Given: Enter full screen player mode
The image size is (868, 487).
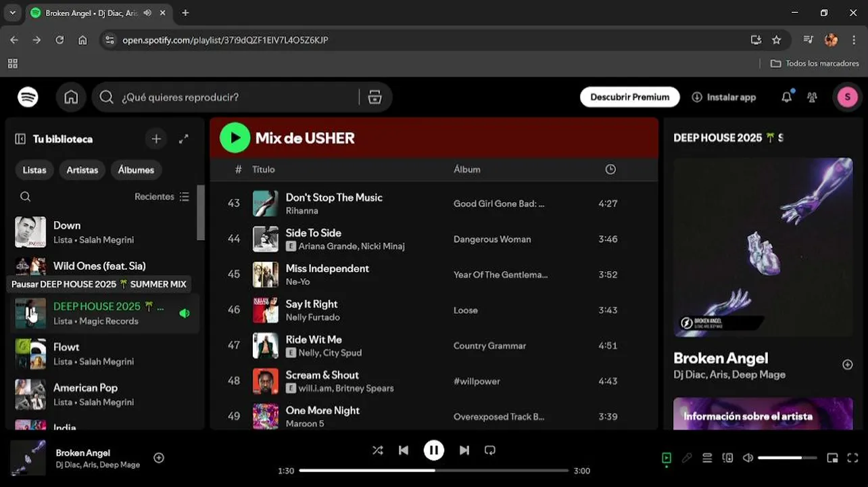Looking at the screenshot, I should tap(852, 458).
